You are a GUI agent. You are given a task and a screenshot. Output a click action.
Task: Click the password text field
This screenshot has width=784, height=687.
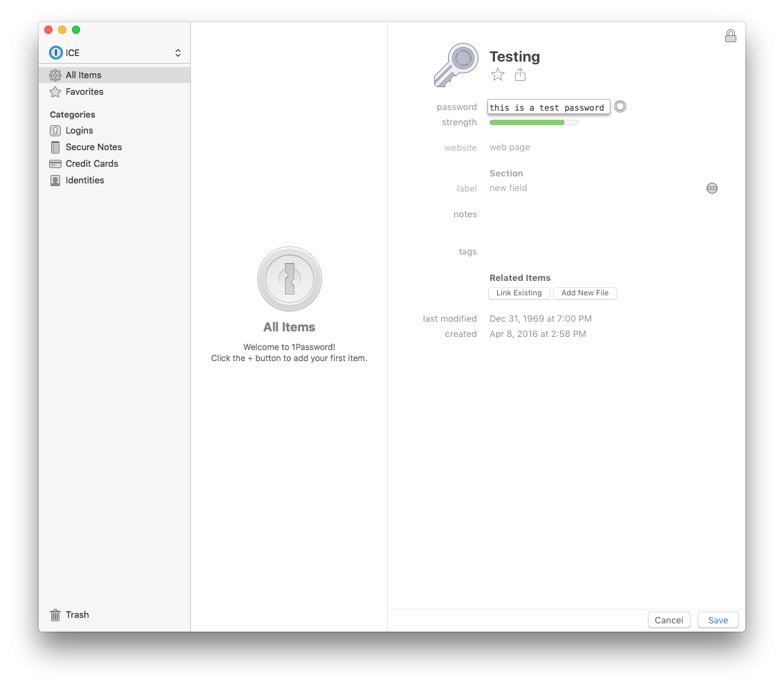[548, 107]
